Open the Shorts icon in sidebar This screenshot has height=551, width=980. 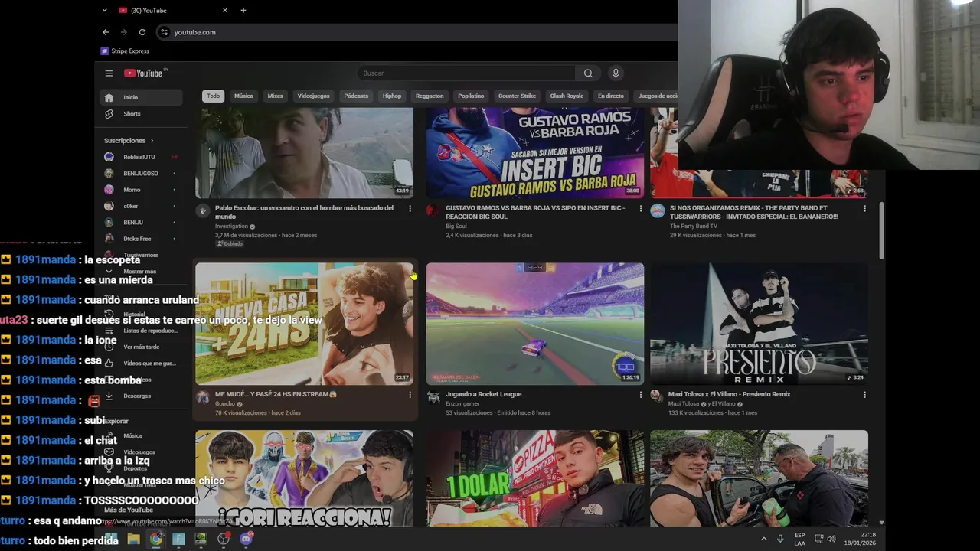(x=109, y=114)
